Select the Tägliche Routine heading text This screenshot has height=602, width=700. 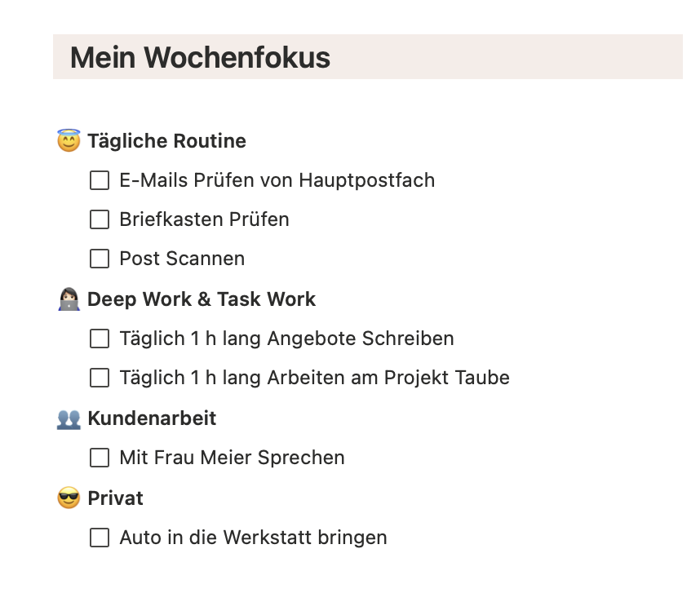(x=167, y=140)
